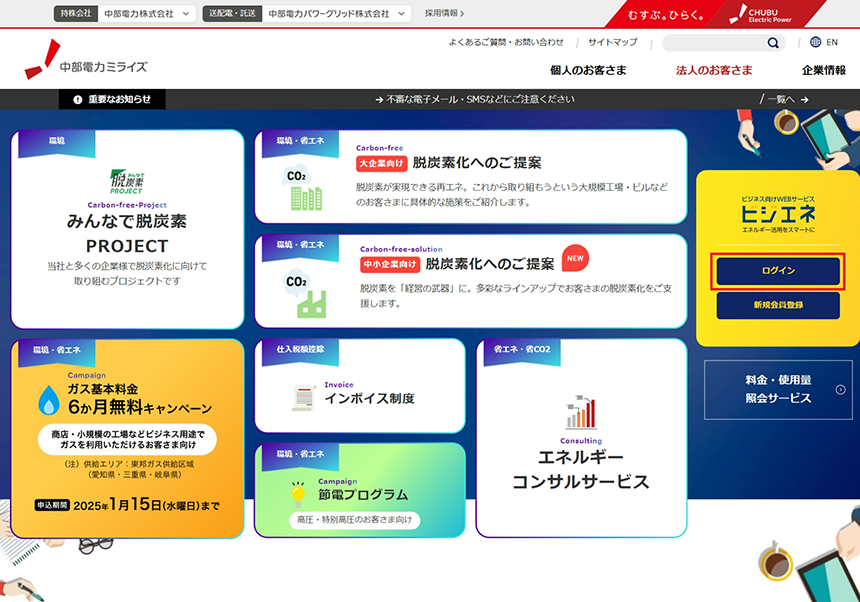Screen dimensions: 860x602
Task: Click the globe language icon
Action: 816,42
